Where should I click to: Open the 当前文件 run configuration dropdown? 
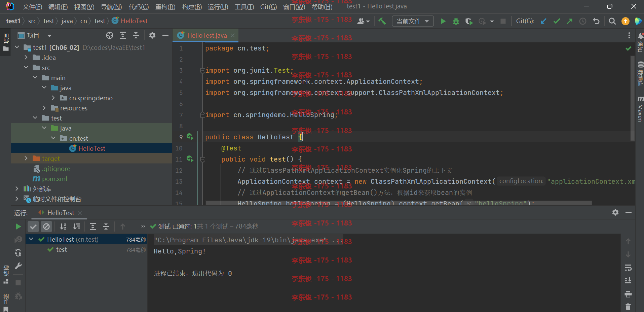[x=413, y=21]
